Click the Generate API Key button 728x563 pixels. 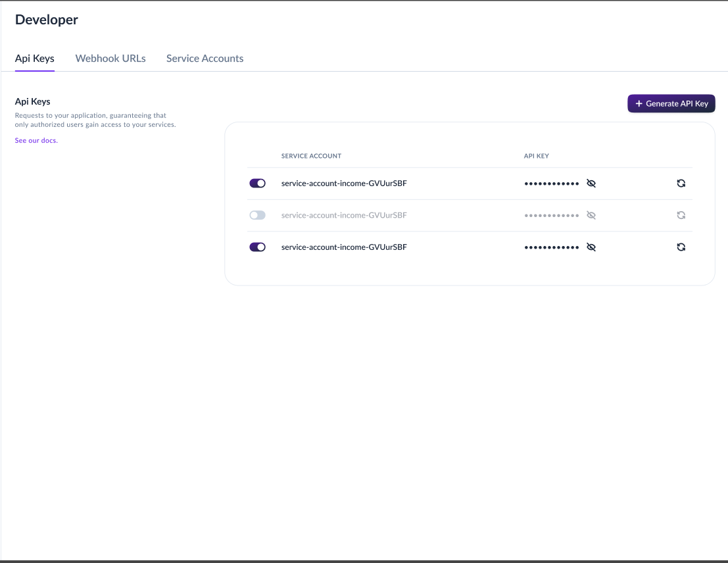point(671,103)
